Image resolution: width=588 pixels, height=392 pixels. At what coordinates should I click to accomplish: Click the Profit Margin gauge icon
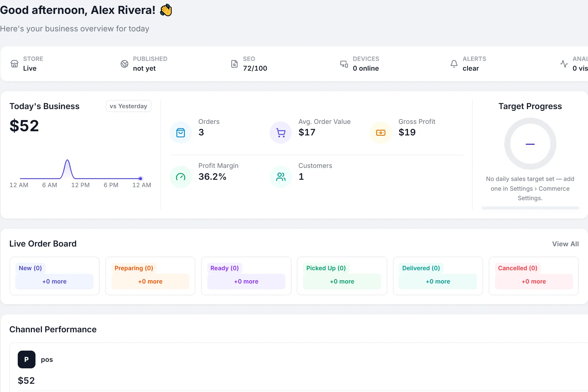[x=181, y=177]
